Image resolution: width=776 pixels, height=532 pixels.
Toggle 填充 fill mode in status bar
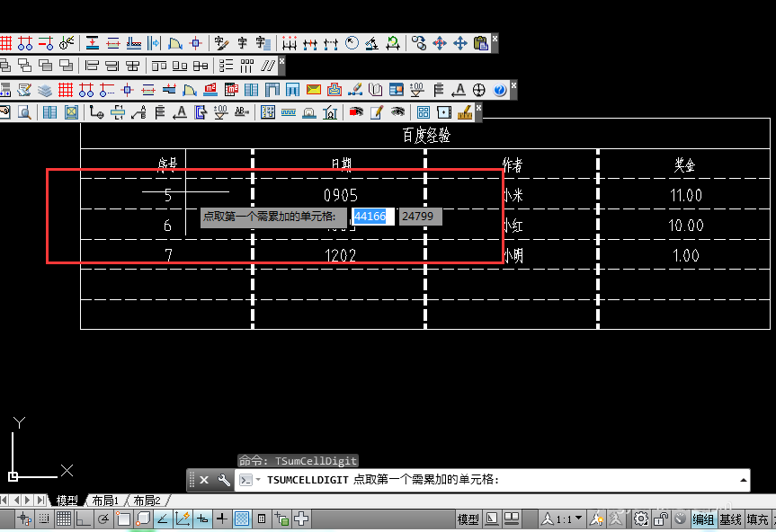(x=757, y=519)
